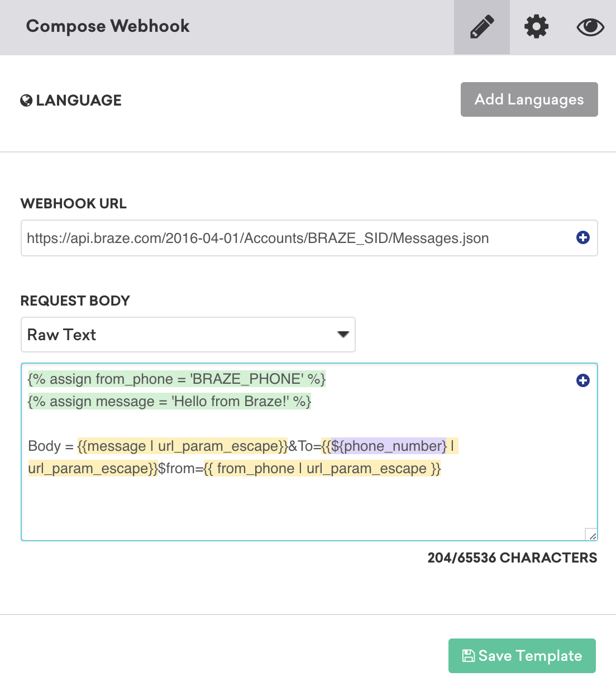Click the purple ${phone_number} variable
The width and height of the screenshot is (616, 691).
click(x=389, y=446)
